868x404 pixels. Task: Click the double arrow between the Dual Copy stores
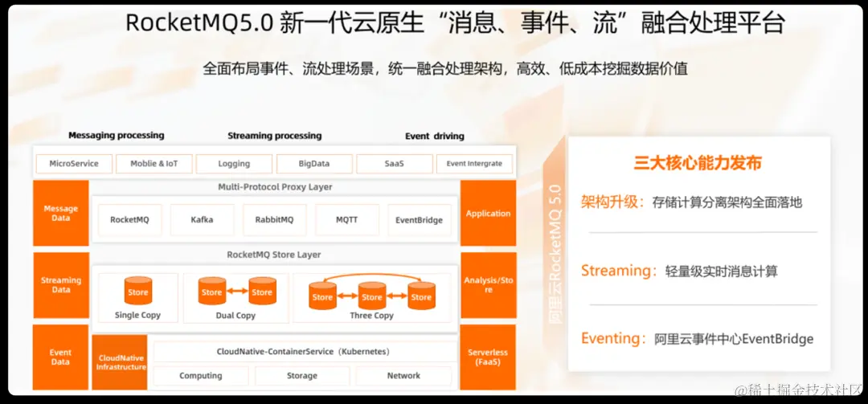click(237, 292)
